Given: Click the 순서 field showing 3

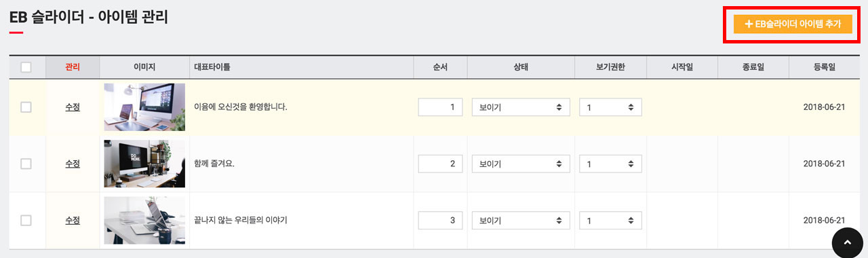Looking at the screenshot, I should (440, 221).
